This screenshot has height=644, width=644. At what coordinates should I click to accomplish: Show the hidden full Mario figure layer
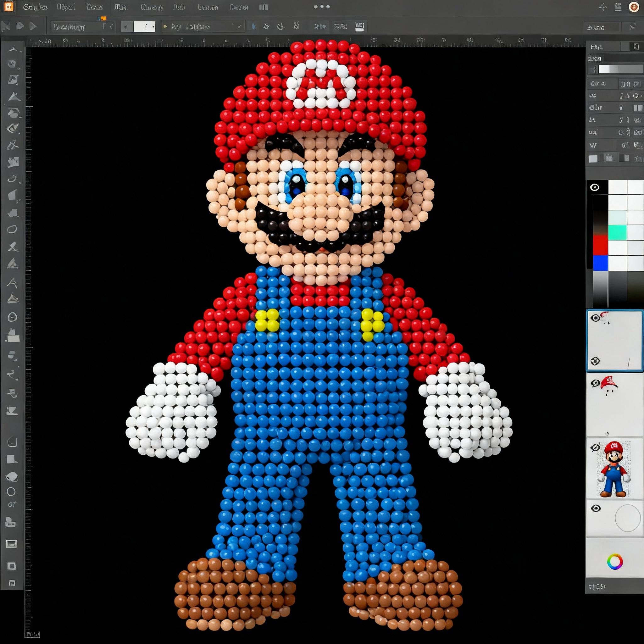[x=595, y=447]
